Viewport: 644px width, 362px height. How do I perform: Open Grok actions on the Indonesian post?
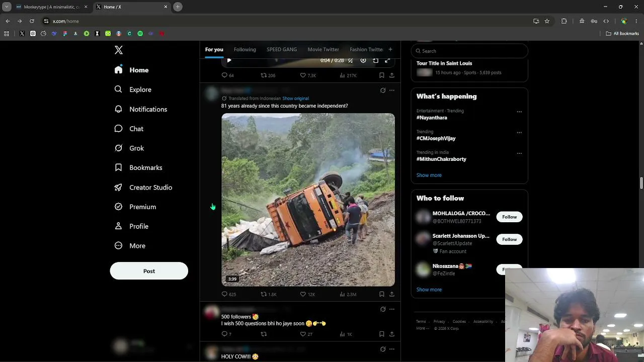point(383,90)
